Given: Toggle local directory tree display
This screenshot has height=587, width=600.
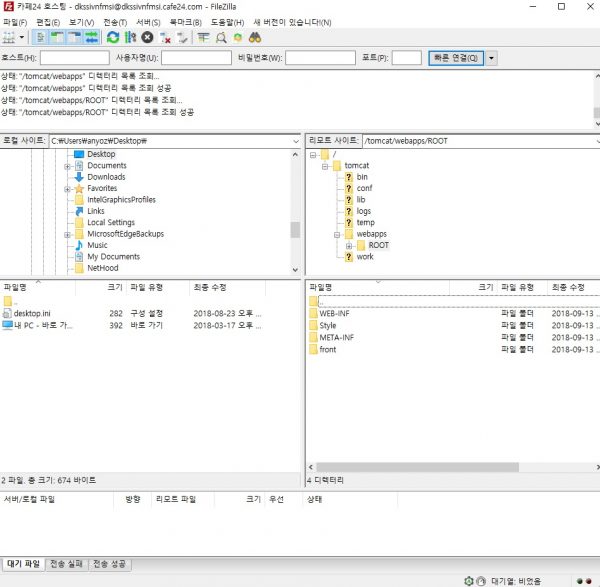Looking at the screenshot, I should tap(57, 38).
